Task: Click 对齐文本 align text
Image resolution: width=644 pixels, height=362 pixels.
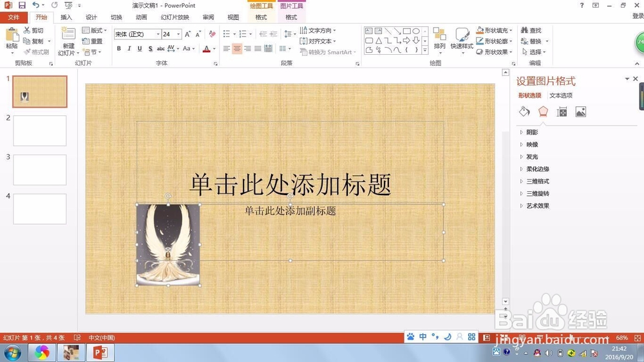Action: [317, 41]
